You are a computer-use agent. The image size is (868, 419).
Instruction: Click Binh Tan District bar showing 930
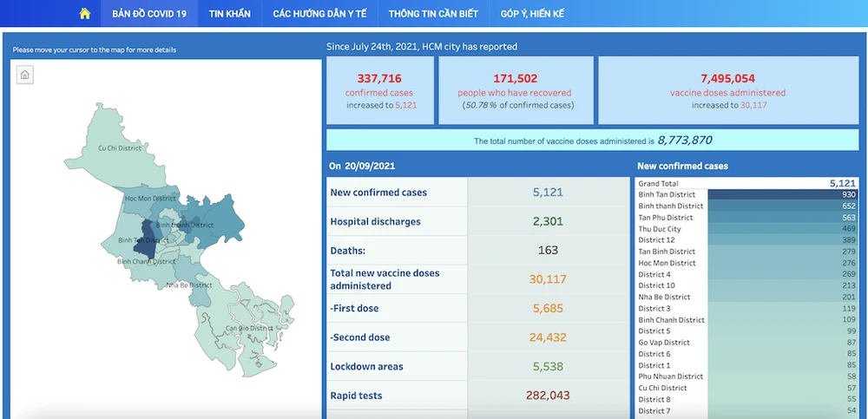coord(781,195)
